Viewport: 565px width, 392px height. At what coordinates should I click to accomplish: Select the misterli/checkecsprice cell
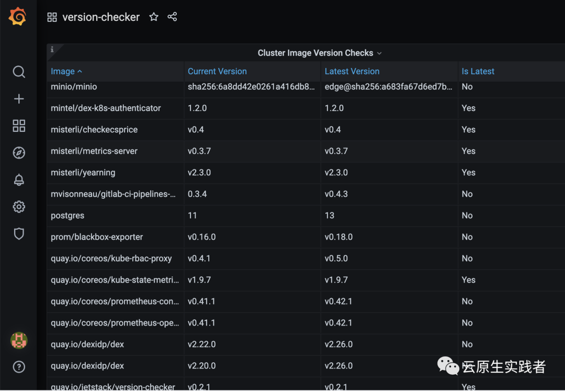click(x=115, y=130)
